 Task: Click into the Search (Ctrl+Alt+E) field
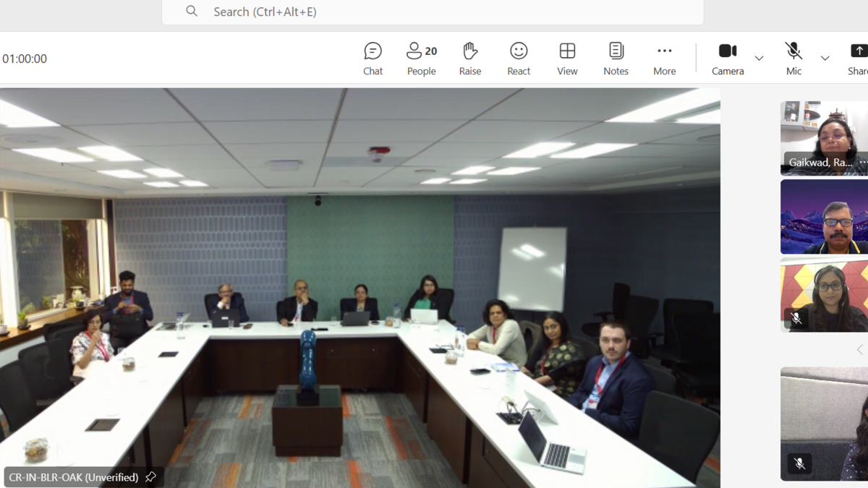[434, 12]
